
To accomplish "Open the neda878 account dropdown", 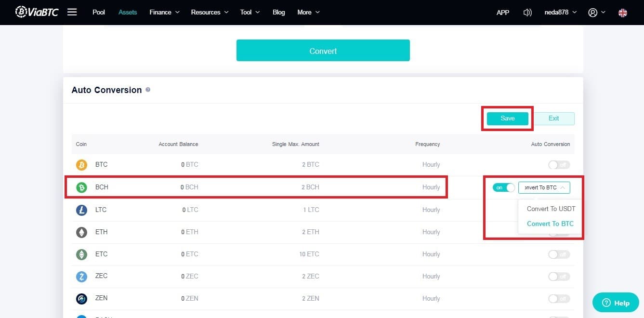I will tap(560, 12).
